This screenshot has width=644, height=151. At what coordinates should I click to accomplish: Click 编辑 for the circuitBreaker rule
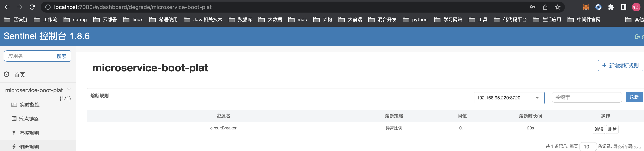coord(599,129)
